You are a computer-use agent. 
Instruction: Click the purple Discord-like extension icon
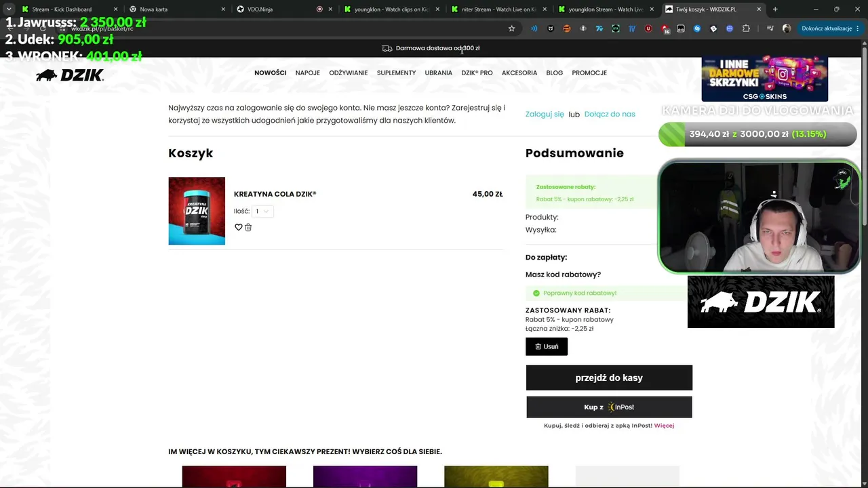pos(730,28)
